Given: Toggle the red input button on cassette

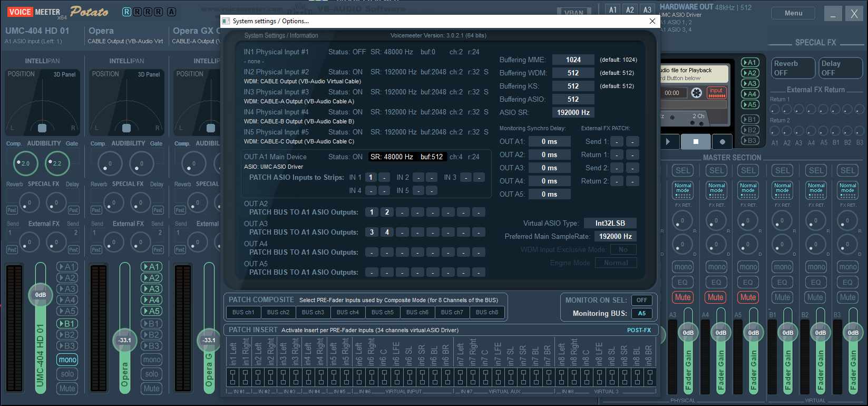Looking at the screenshot, I should coord(716,93).
